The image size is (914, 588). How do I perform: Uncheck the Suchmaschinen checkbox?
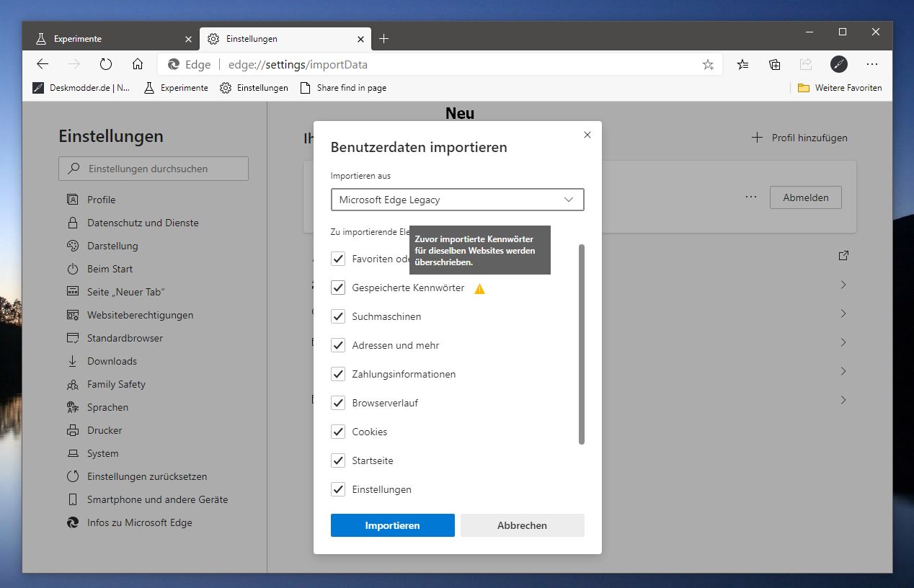[338, 316]
